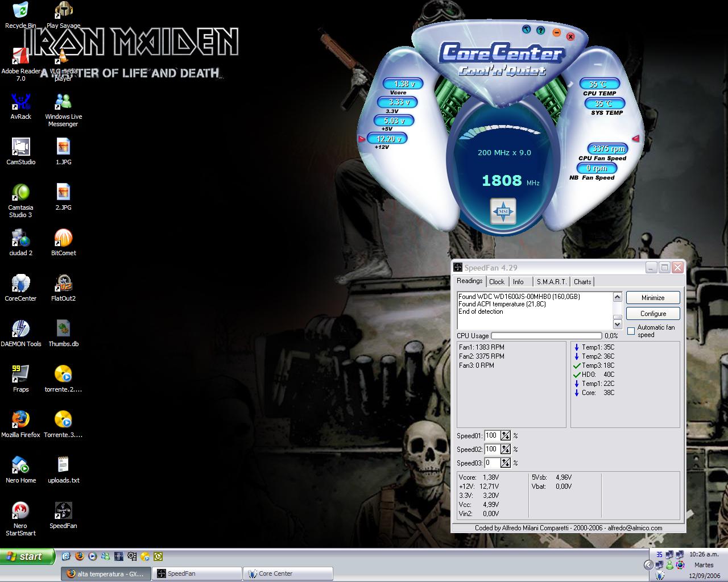Click the SpeedFan temperature 35 tray icon
728x582 pixels.
pos(659,554)
